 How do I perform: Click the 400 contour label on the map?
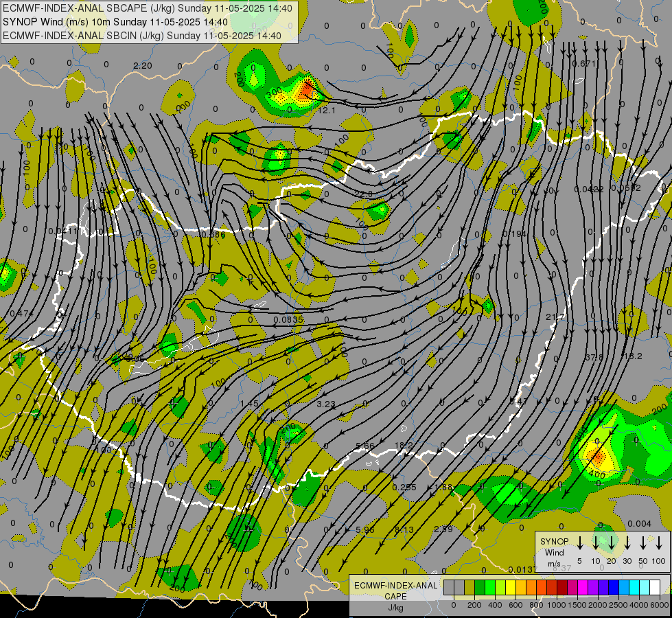(596, 474)
